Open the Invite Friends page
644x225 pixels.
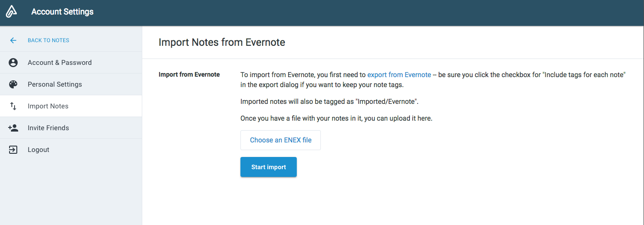pos(48,128)
